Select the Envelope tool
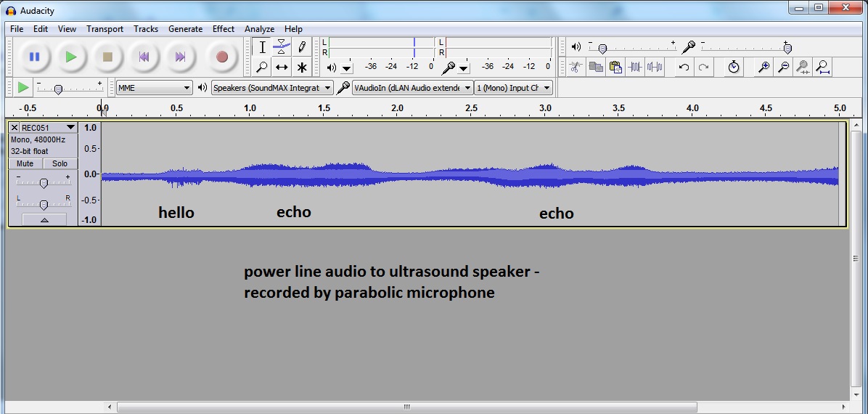868x414 pixels. (282, 47)
